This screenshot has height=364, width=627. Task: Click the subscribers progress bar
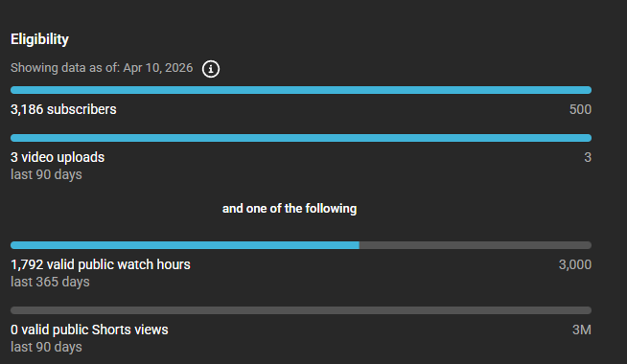(x=301, y=90)
